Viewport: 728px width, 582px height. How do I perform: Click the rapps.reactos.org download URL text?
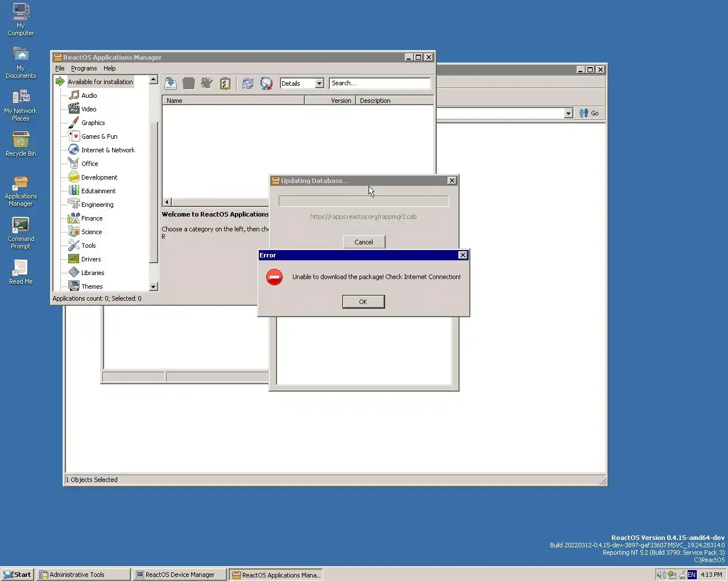tap(363, 217)
